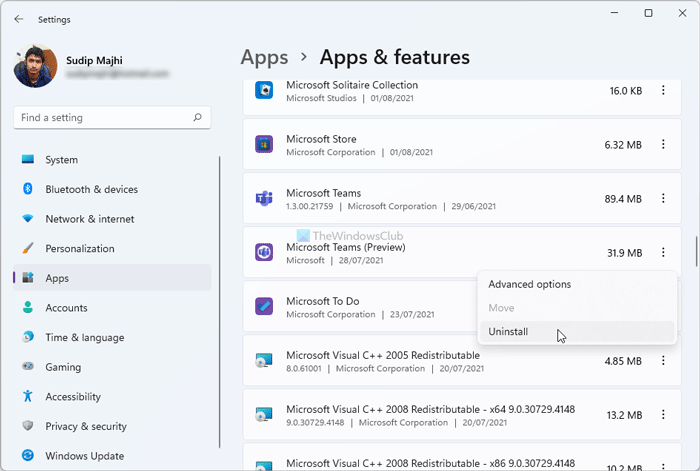Viewport: 700px width, 471px height.
Task: Click the back arrow in Settings header
Action: (x=19, y=18)
